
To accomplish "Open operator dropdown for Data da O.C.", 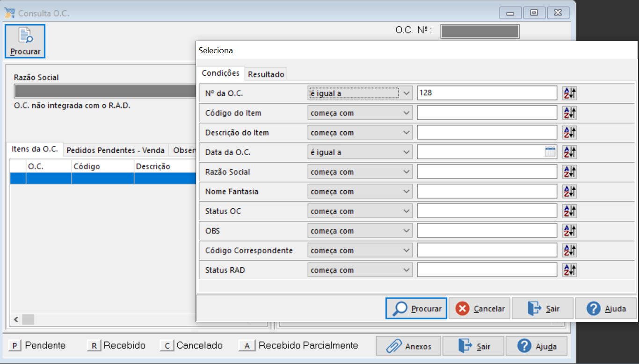I will click(x=360, y=152).
